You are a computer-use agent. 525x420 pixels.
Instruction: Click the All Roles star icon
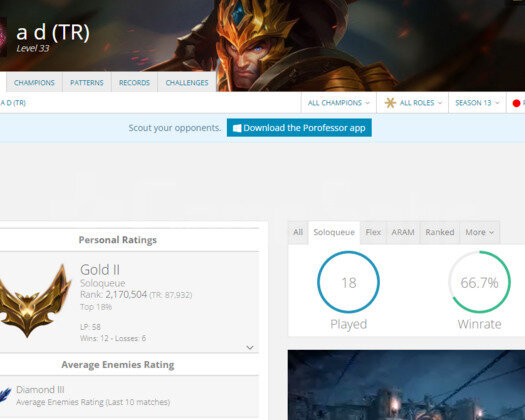click(x=390, y=103)
